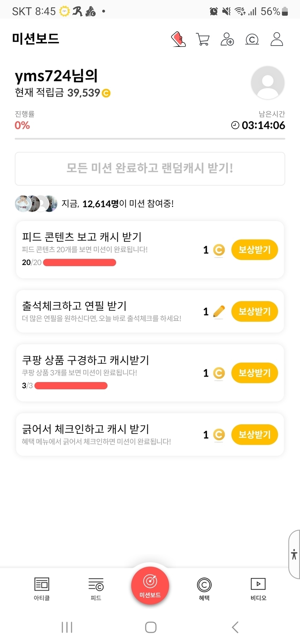Claim reward for 쿠팡 상품 mission
This screenshot has width=300, height=644.
254,373
